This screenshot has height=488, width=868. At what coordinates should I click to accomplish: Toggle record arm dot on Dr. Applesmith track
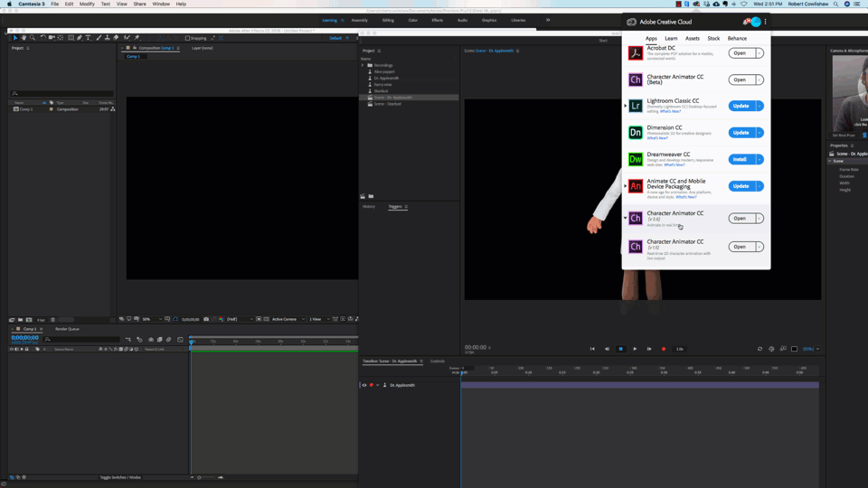[372, 385]
